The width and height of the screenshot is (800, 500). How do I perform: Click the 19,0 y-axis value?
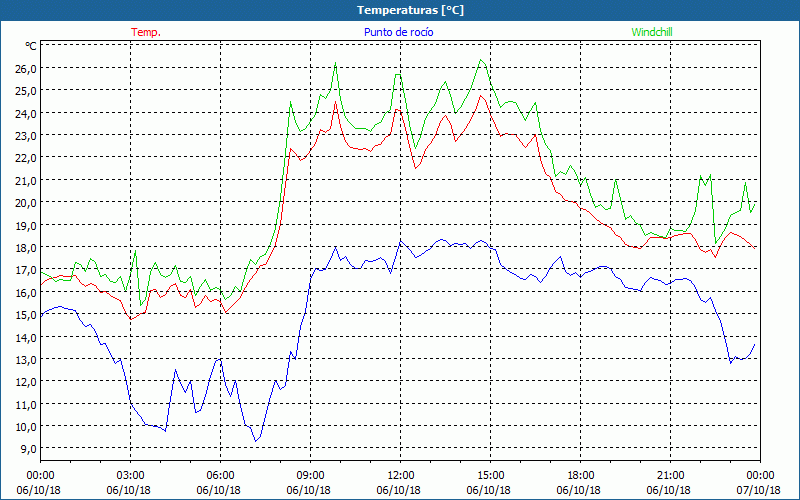pos(27,225)
